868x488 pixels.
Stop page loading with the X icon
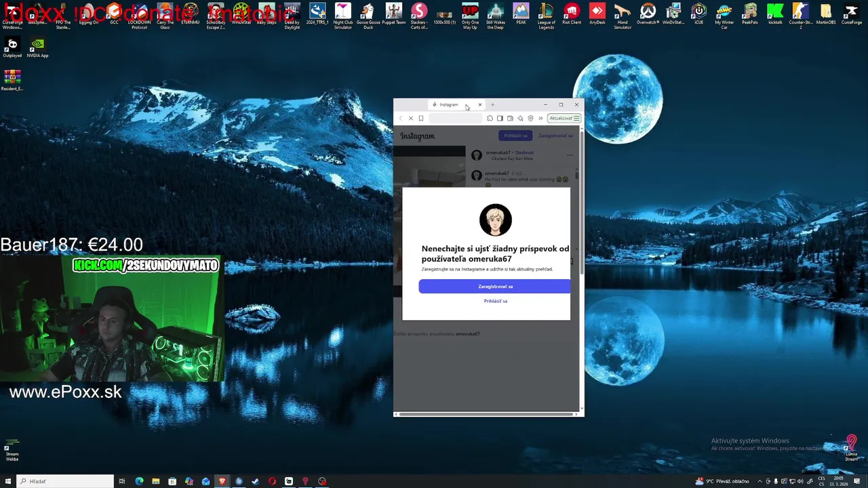410,118
